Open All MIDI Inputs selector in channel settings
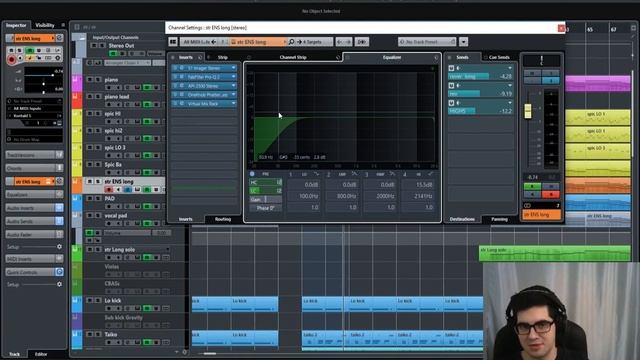Image resolution: width=640 pixels, height=360 pixels. point(200,42)
